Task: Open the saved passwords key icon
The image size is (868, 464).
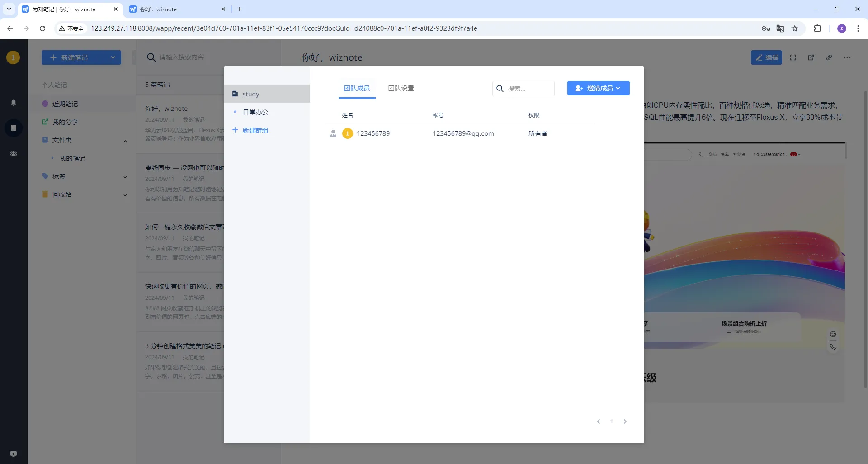Action: (766, 28)
